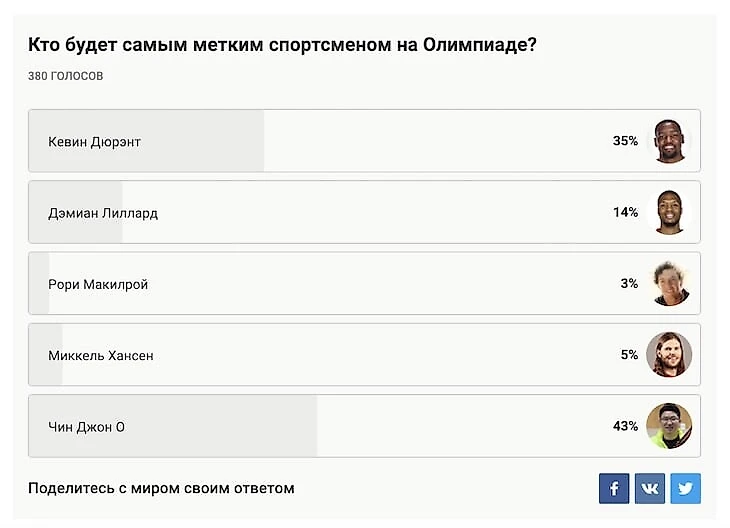Click Миккель Хансен avatar photo
Screen dimensions: 730x528
click(x=669, y=355)
